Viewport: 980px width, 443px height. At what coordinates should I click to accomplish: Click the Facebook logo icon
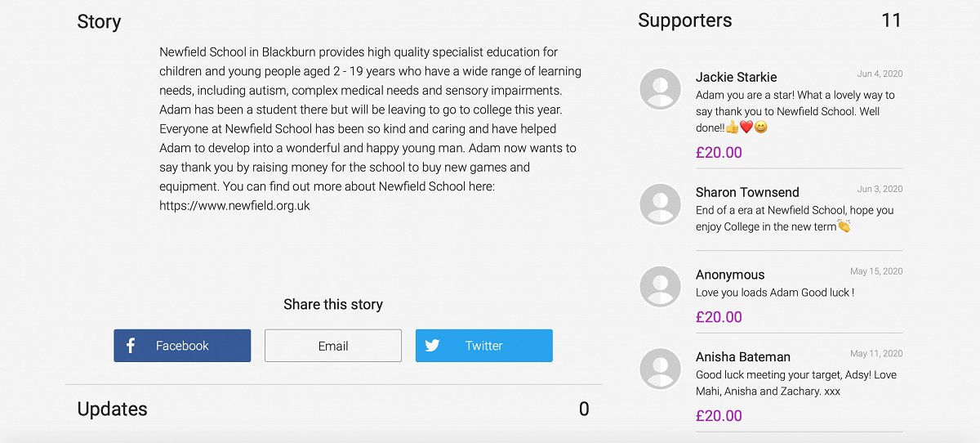[x=131, y=346]
